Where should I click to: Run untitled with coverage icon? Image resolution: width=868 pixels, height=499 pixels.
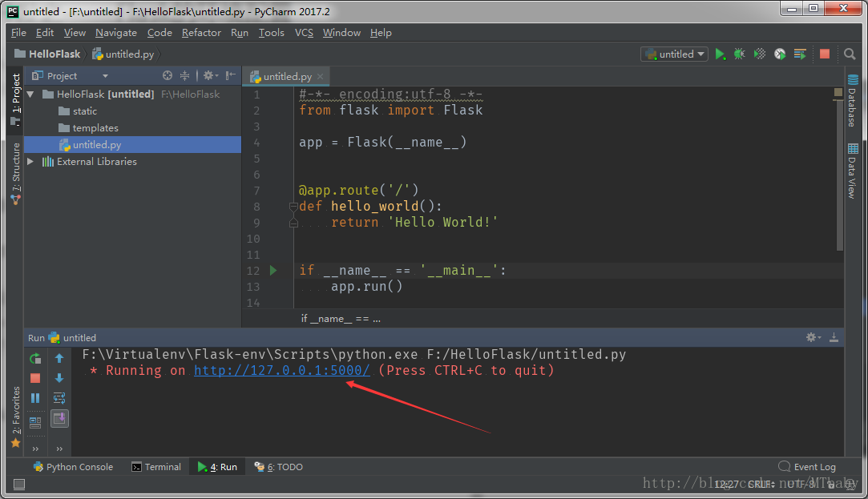[x=760, y=54]
